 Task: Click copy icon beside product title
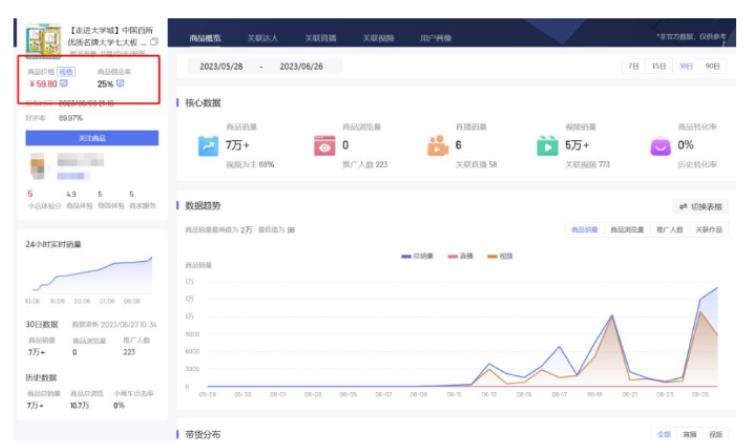point(153,41)
